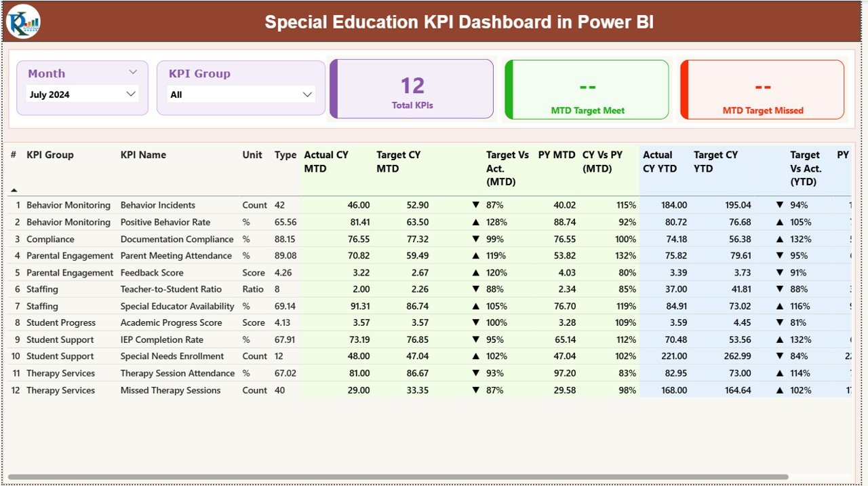The width and height of the screenshot is (868, 486).
Task: Select the MTD Target Missed card
Action: coord(762,89)
